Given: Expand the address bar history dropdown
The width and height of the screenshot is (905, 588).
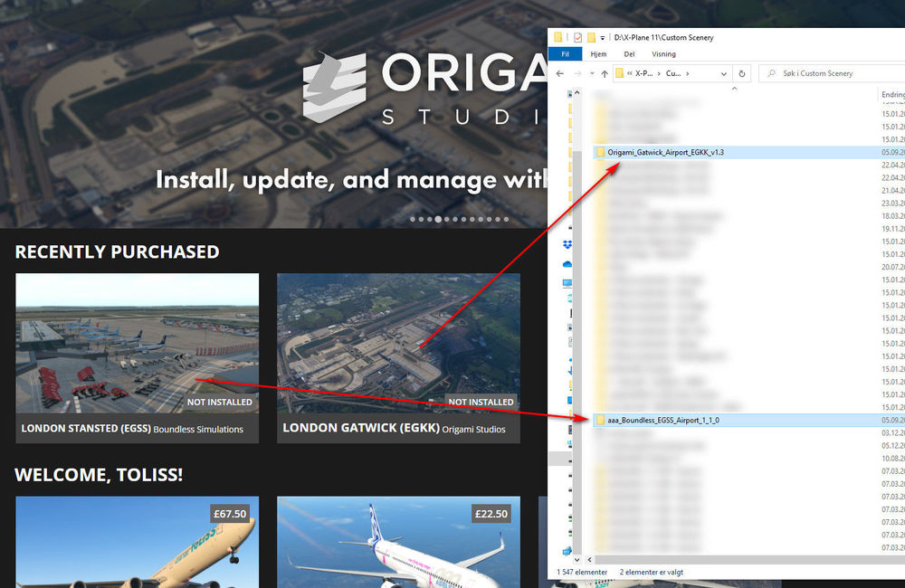Looking at the screenshot, I should 723,73.
